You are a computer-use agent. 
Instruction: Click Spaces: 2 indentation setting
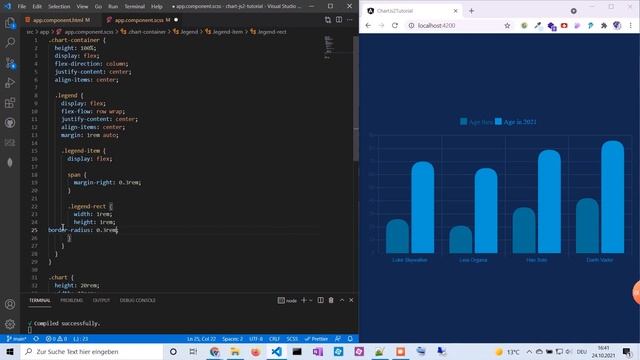pyautogui.click(x=232, y=339)
